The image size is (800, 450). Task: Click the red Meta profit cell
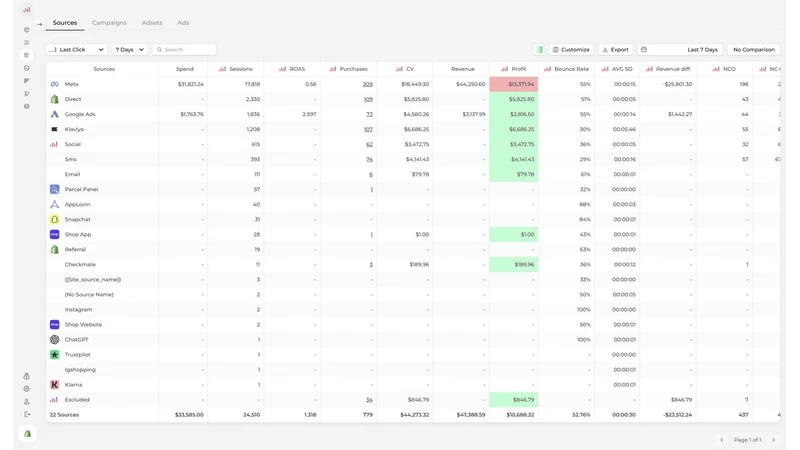click(x=514, y=84)
